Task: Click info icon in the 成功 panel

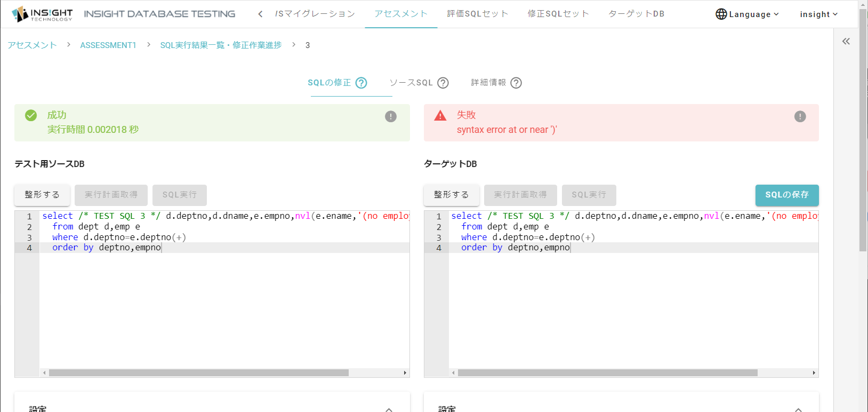Action: point(391,116)
